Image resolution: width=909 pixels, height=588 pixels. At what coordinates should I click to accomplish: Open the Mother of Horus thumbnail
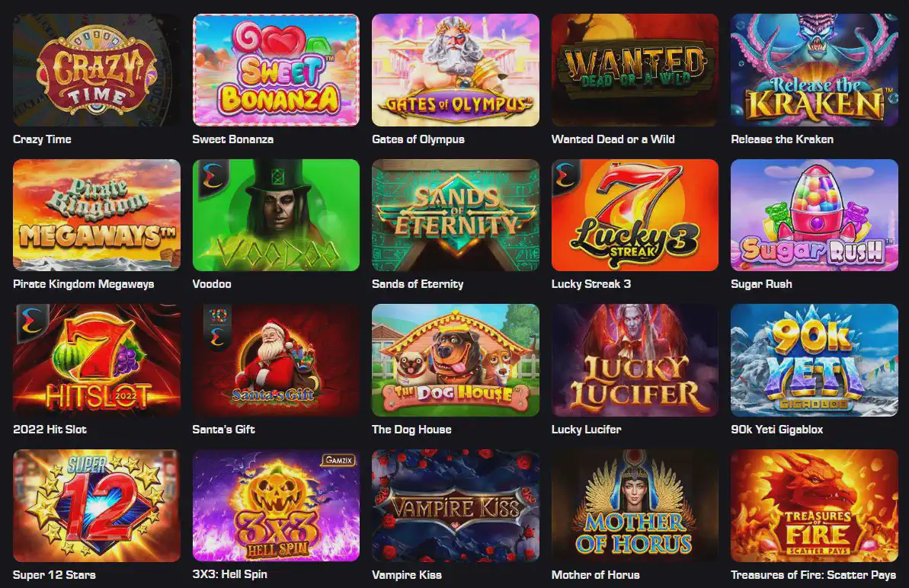point(635,506)
